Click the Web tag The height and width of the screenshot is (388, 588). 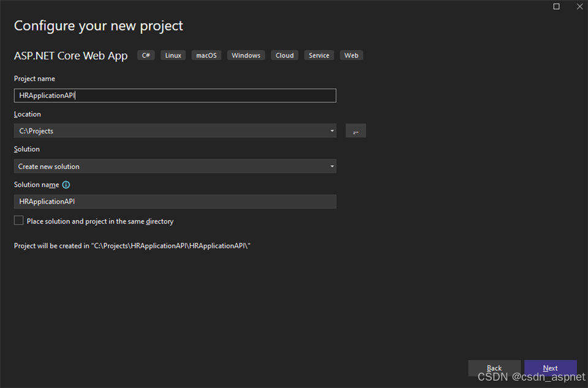[x=352, y=56]
